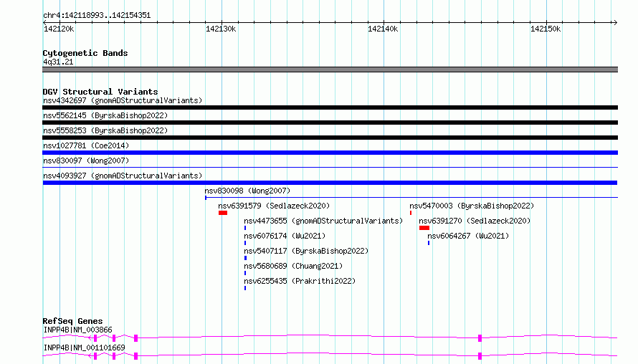This screenshot has width=638, height=364.
Task: Click the thick blue bar under nsv4093927
Action: coord(330,183)
